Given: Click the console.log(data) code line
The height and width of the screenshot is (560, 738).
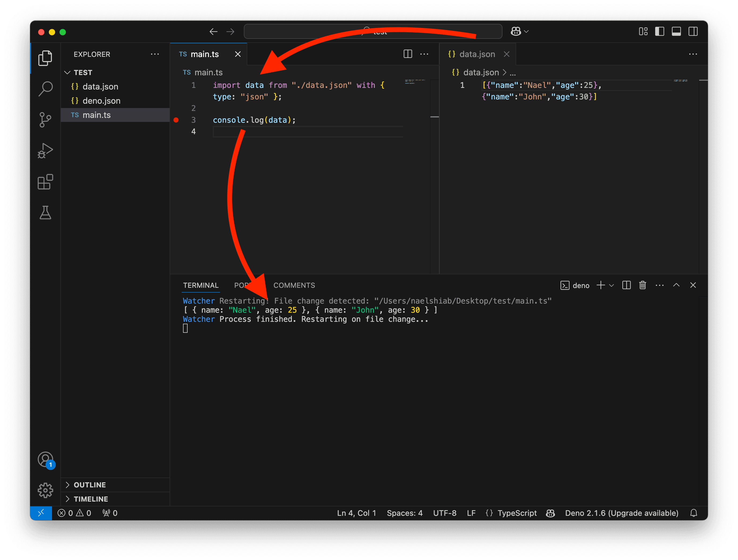Looking at the screenshot, I should [254, 120].
